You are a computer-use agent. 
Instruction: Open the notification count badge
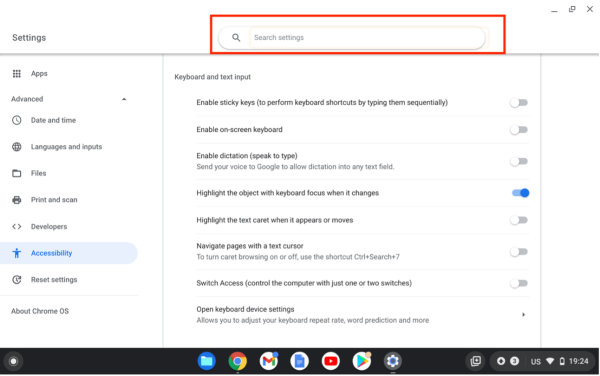coord(515,361)
